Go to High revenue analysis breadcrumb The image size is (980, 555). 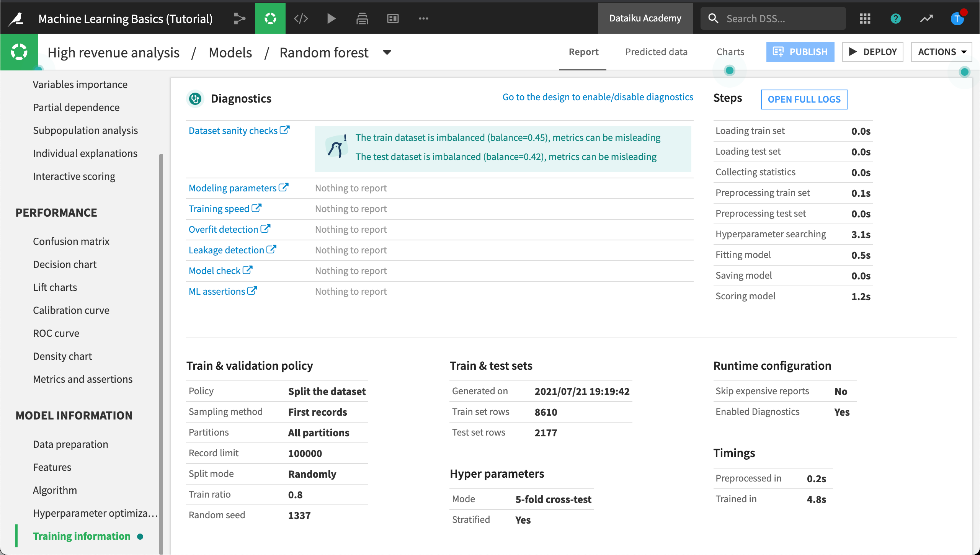click(113, 52)
